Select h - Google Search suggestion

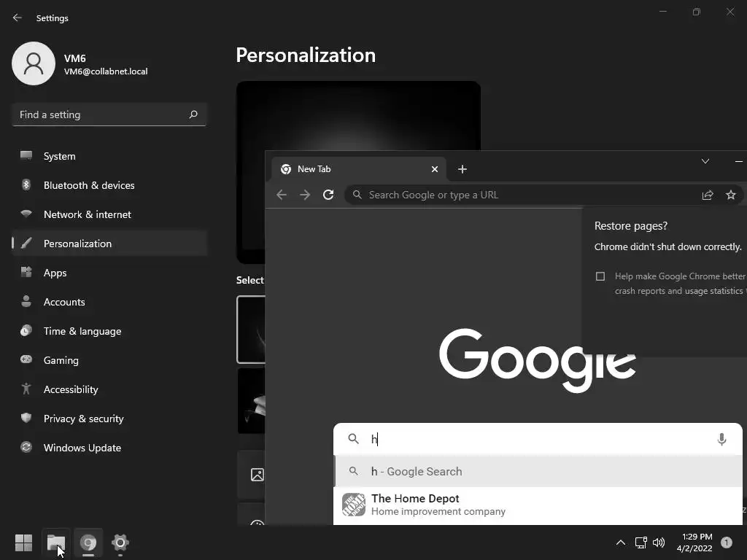pos(538,472)
